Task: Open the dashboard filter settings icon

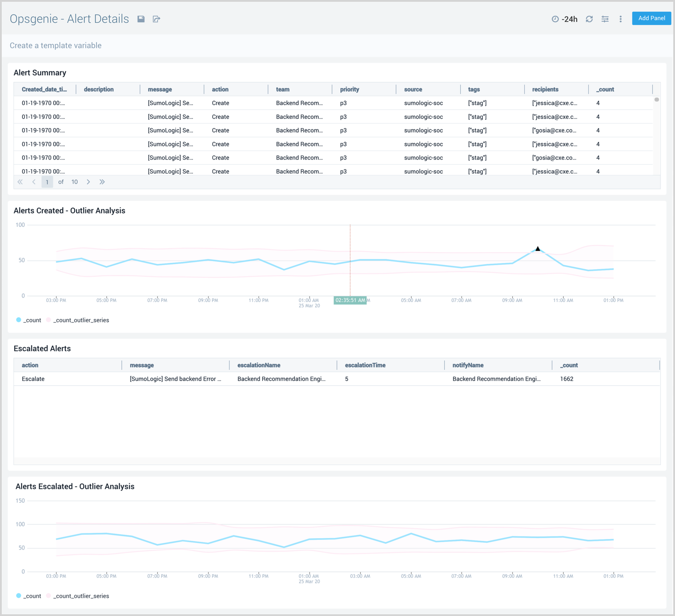Action: tap(605, 19)
